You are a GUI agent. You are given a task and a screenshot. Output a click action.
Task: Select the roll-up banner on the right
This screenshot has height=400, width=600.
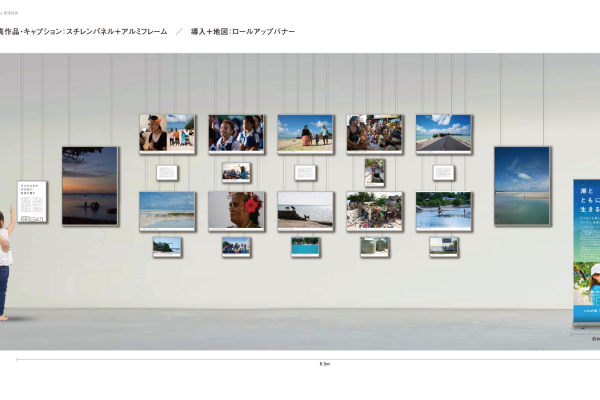586,250
